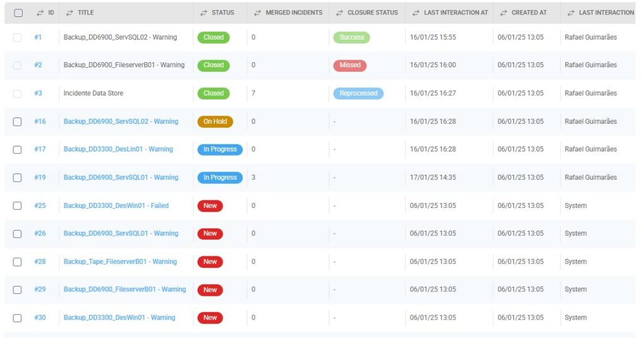Viewport: 644px width, 338px height.
Task: Click sort icon of STATUS column
Action: click(x=203, y=13)
